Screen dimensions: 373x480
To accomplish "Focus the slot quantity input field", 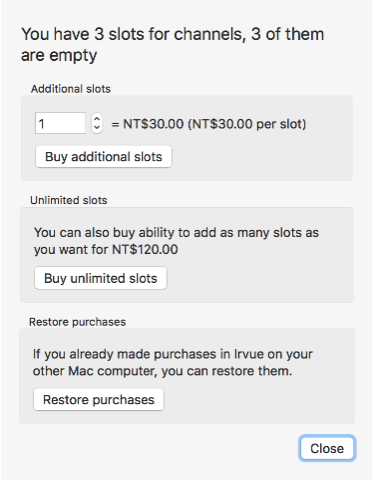I will click(x=60, y=123).
